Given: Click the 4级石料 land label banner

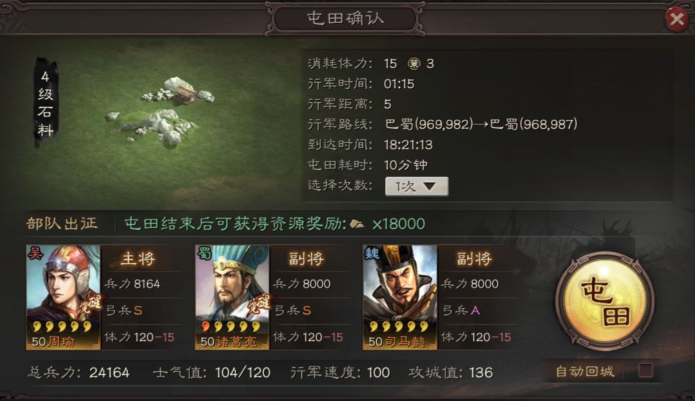Looking at the screenshot, I should (x=46, y=103).
